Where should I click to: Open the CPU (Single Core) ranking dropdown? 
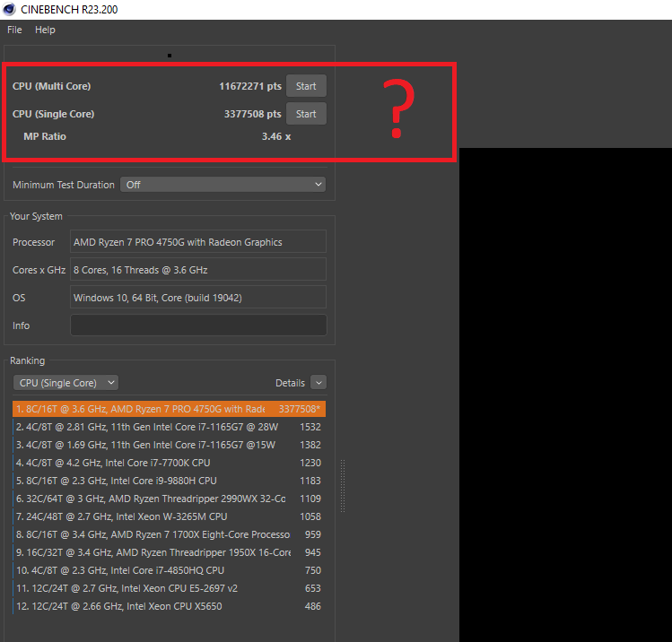(x=66, y=383)
